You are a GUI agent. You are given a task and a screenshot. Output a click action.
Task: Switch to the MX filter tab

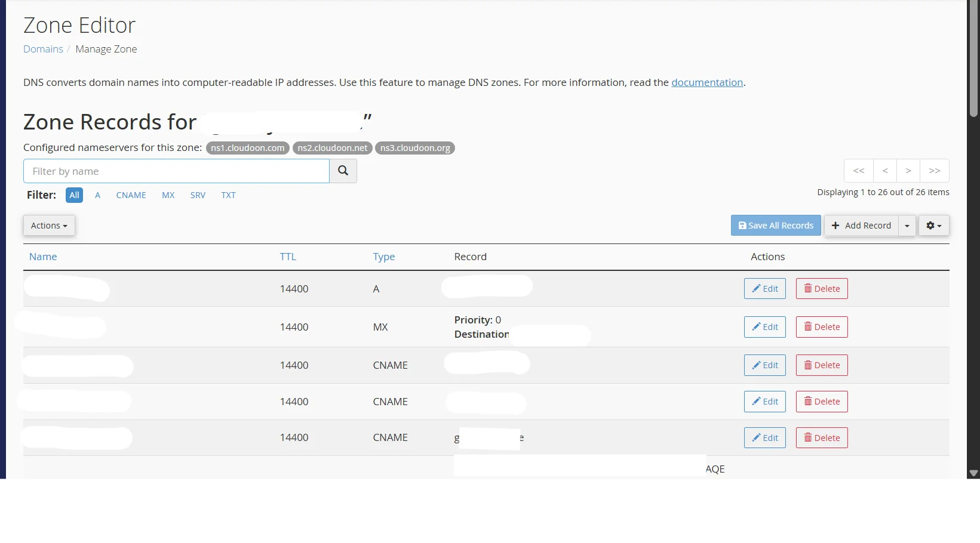[168, 195]
